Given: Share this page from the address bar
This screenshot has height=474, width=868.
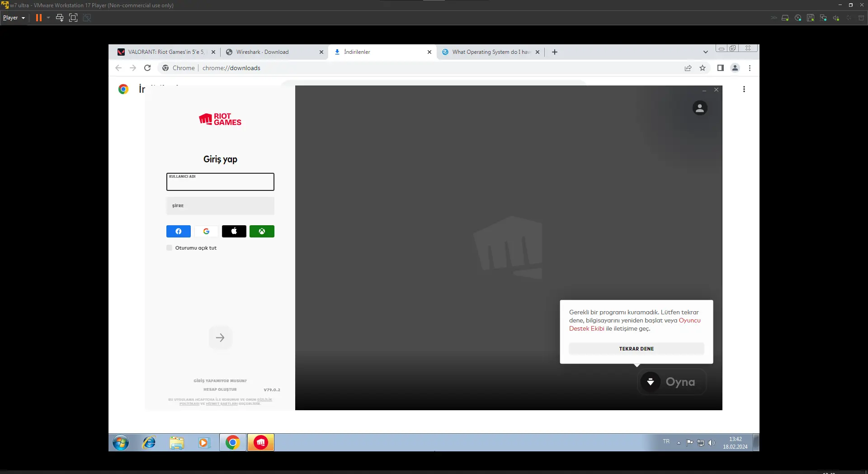Looking at the screenshot, I should click(688, 68).
